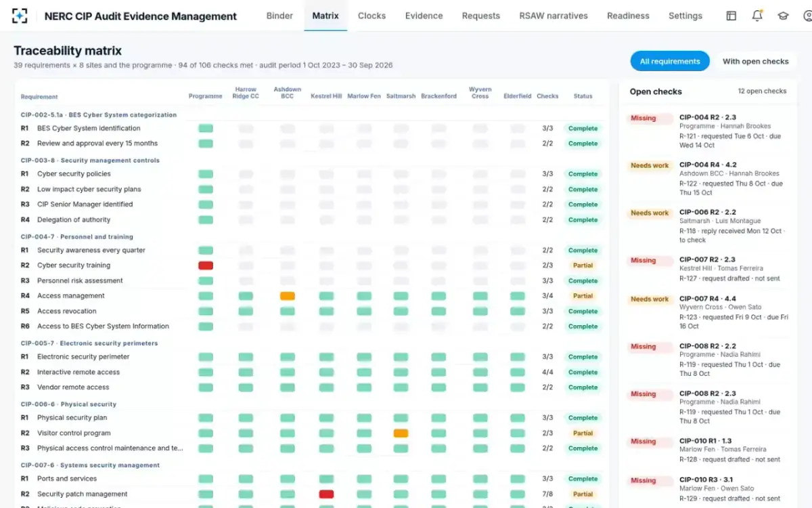Open open-check card CIP-010 R1 · 1.3
812x508 pixels.
point(708,450)
